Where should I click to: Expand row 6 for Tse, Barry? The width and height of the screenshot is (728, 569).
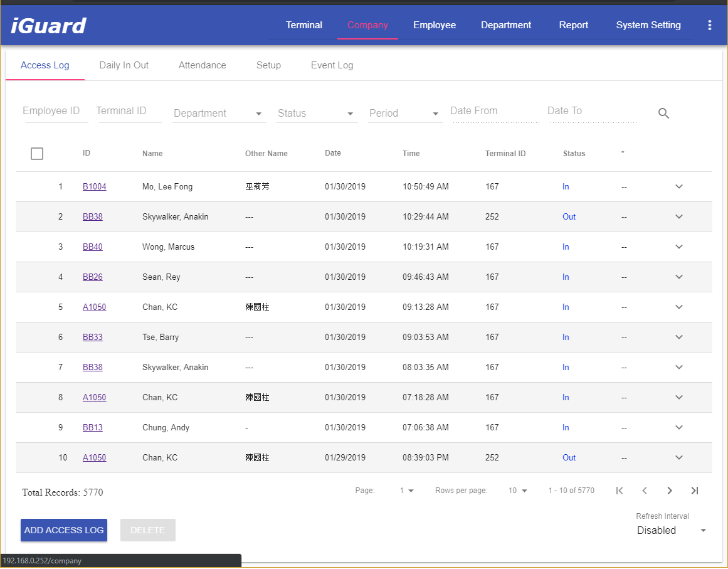click(679, 338)
